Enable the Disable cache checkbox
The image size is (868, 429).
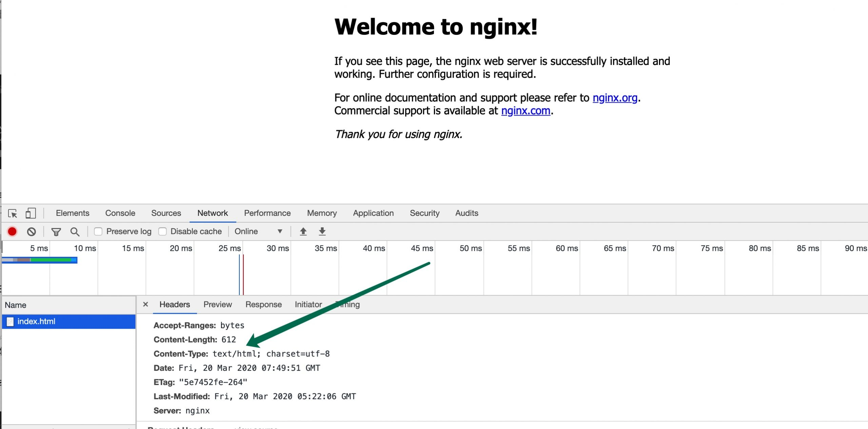162,231
